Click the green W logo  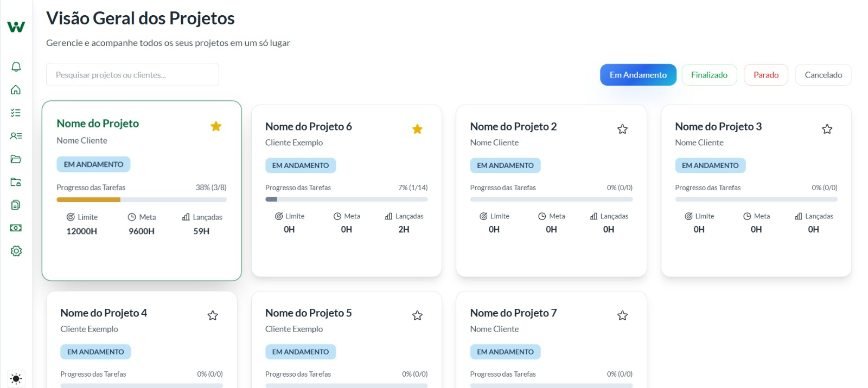[x=16, y=27]
